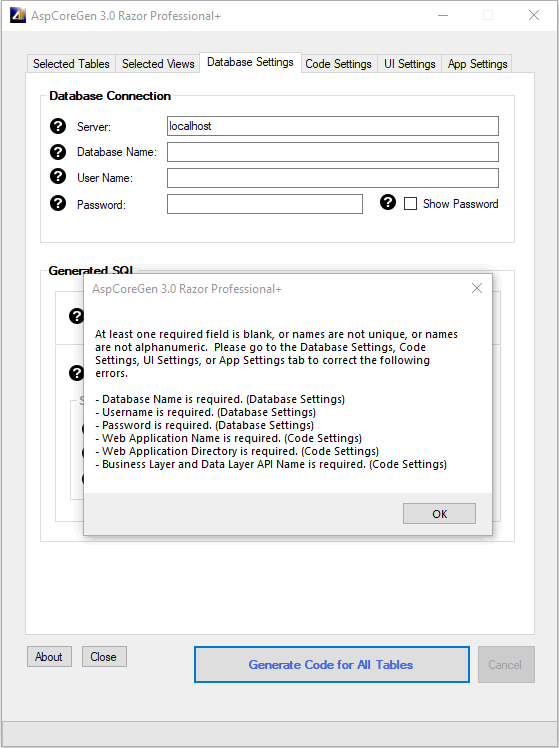
Task: Click the help icon beside Database Name
Action: click(x=58, y=152)
